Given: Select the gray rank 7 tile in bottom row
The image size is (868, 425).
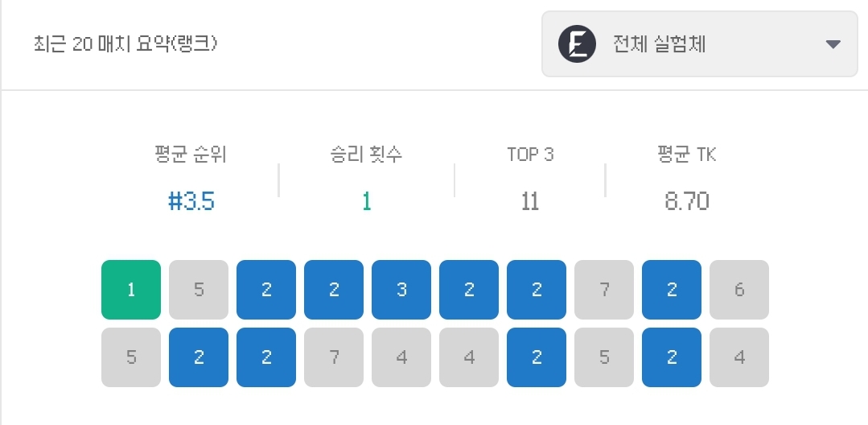Looking at the screenshot, I should [x=334, y=357].
